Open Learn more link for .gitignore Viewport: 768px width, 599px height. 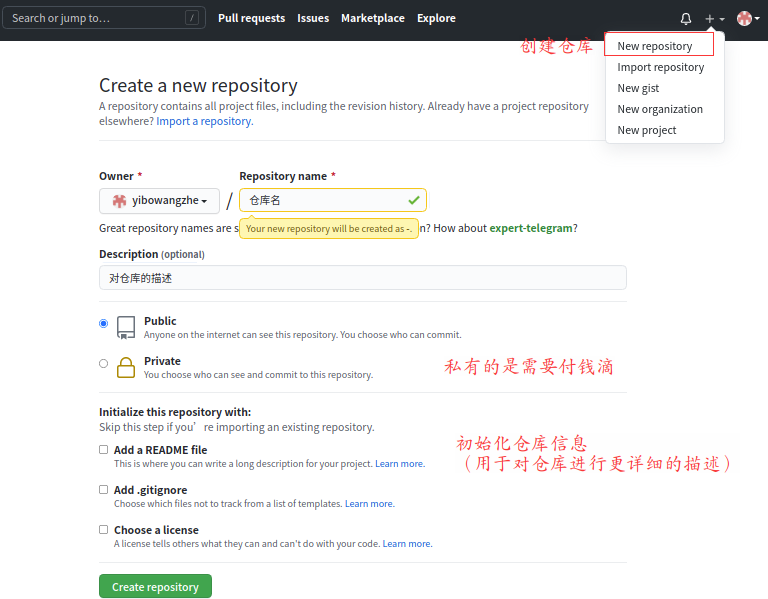pos(369,503)
